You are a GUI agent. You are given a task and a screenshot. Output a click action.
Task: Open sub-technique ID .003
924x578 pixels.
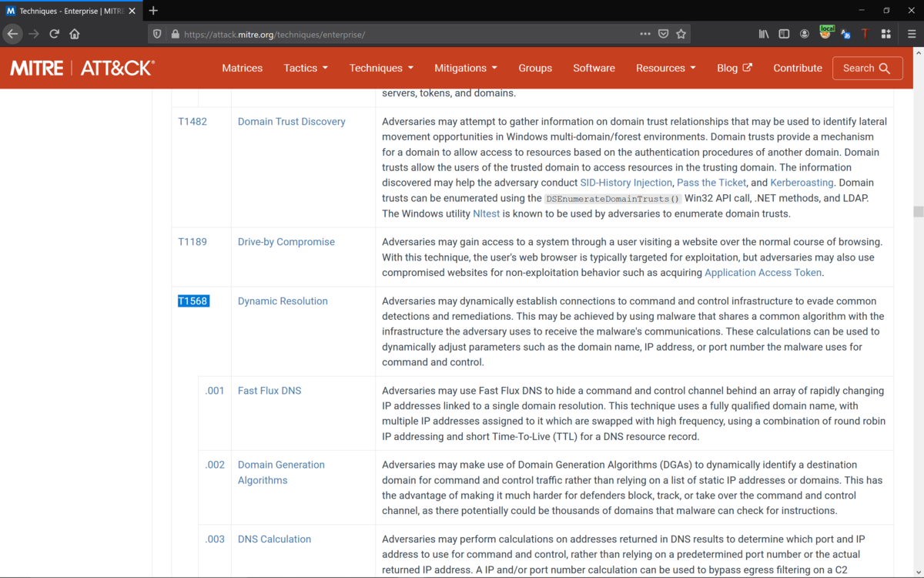215,539
